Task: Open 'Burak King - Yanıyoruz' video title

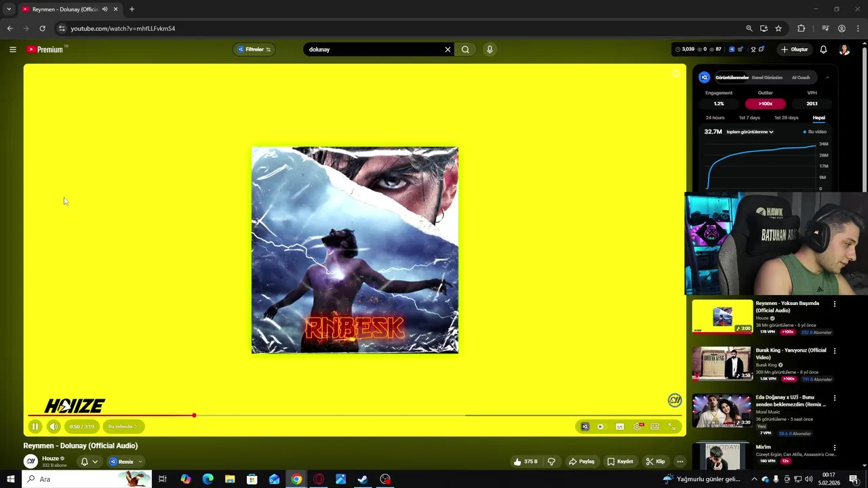Action: [x=791, y=354]
